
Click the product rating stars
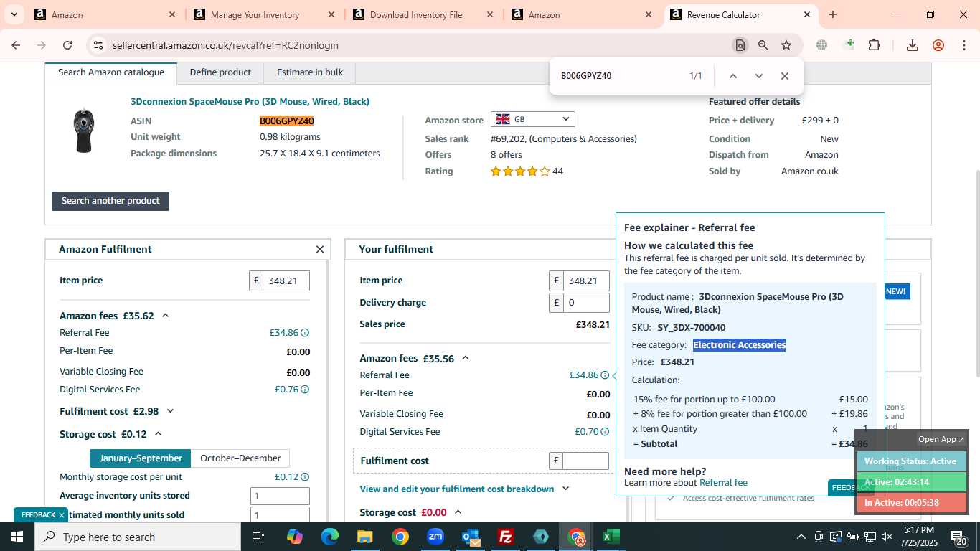[x=519, y=171]
